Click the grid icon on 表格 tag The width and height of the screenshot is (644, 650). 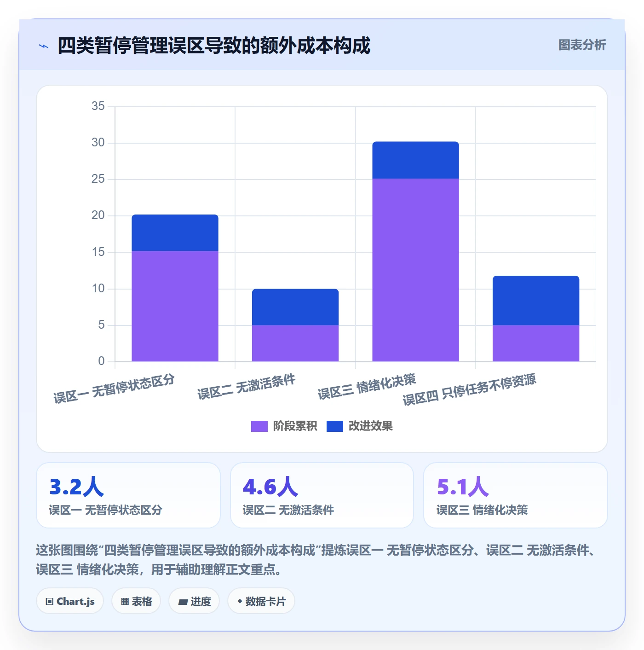125,601
